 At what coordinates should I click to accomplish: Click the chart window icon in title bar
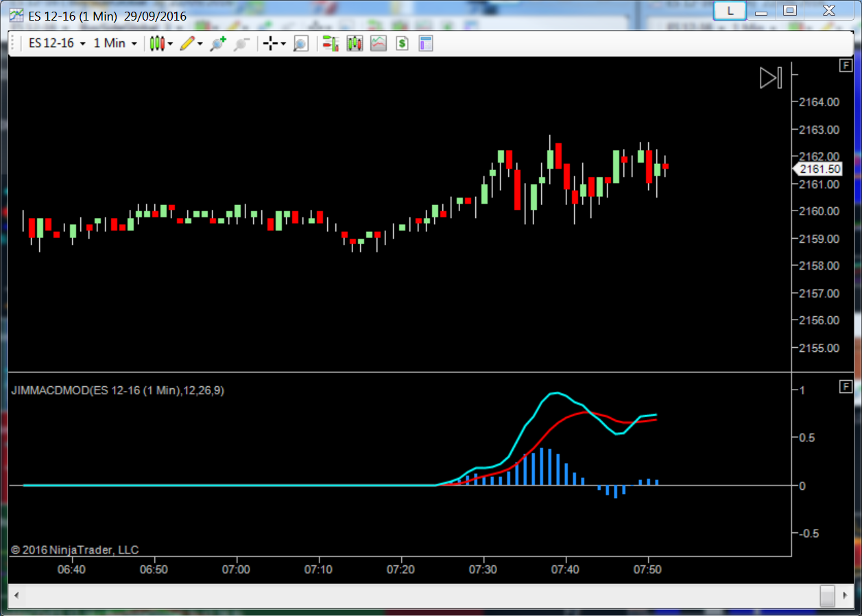coord(16,15)
